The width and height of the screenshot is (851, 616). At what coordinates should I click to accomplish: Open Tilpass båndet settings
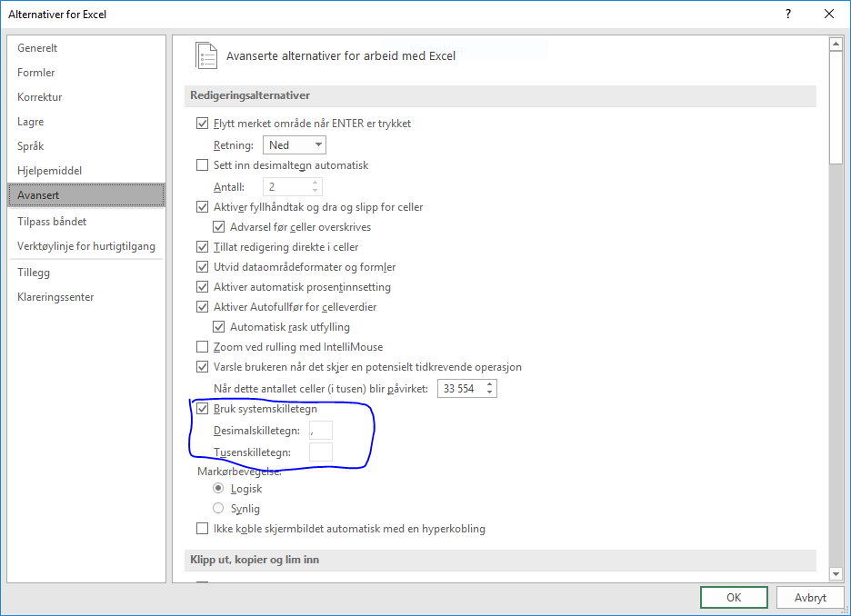pyautogui.click(x=86, y=222)
